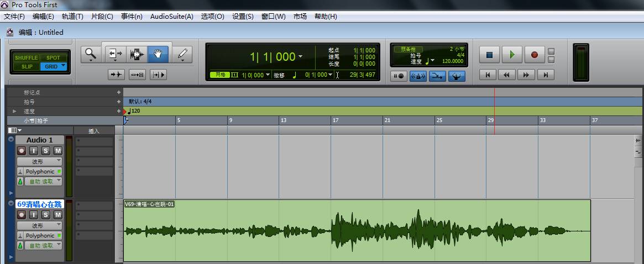Record-arm the 69清唱心在跳 track
The height and width of the screenshot is (264, 644).
(x=22, y=215)
